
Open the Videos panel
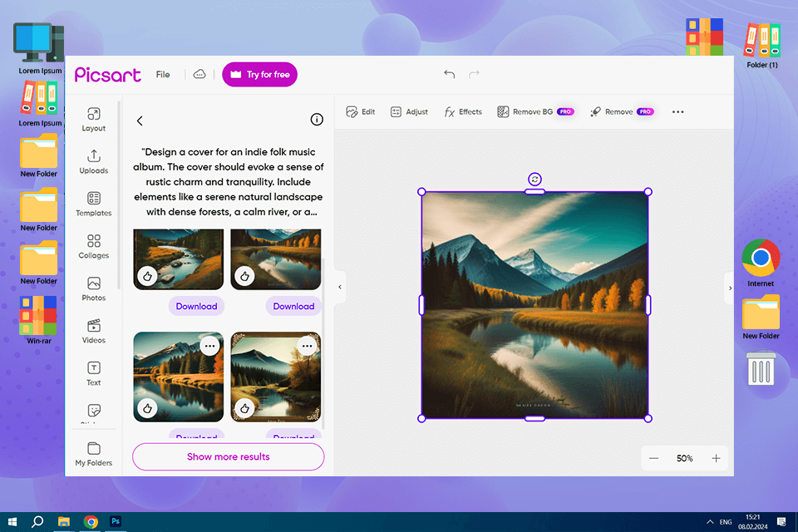tap(94, 331)
